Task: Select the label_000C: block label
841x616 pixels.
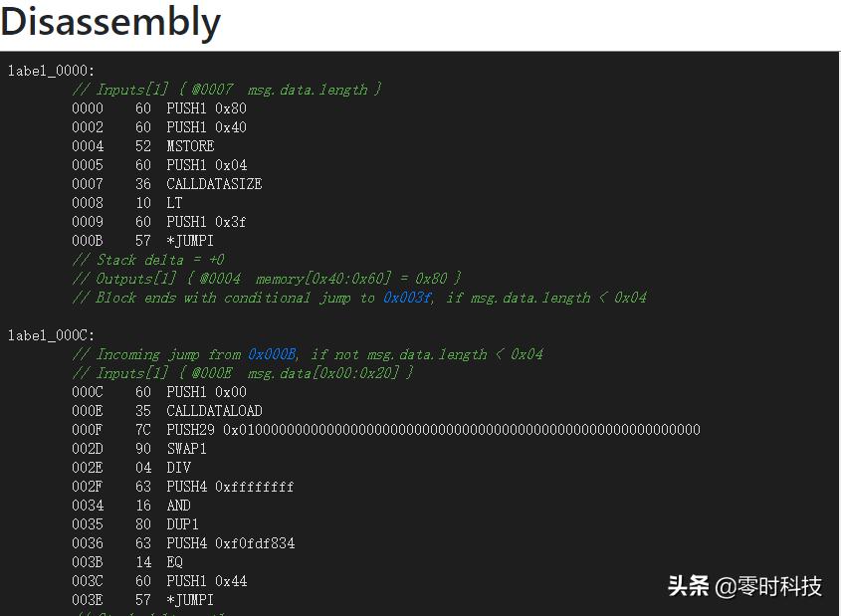Action: pyautogui.click(x=51, y=335)
